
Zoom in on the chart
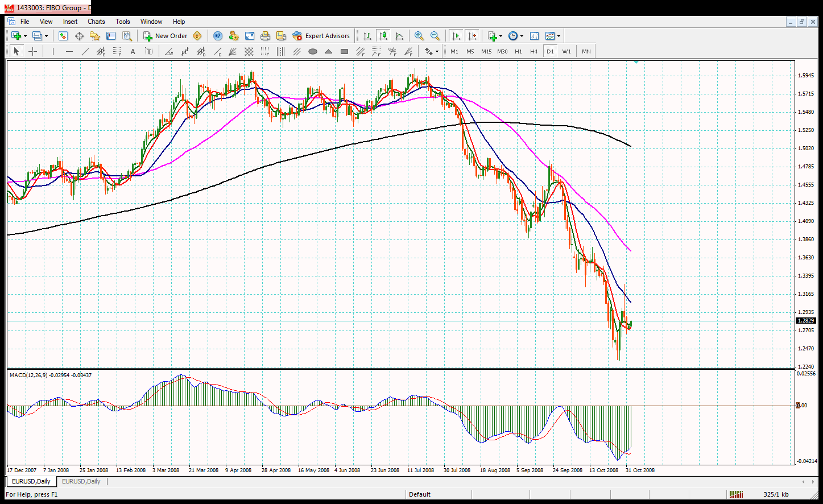click(419, 36)
